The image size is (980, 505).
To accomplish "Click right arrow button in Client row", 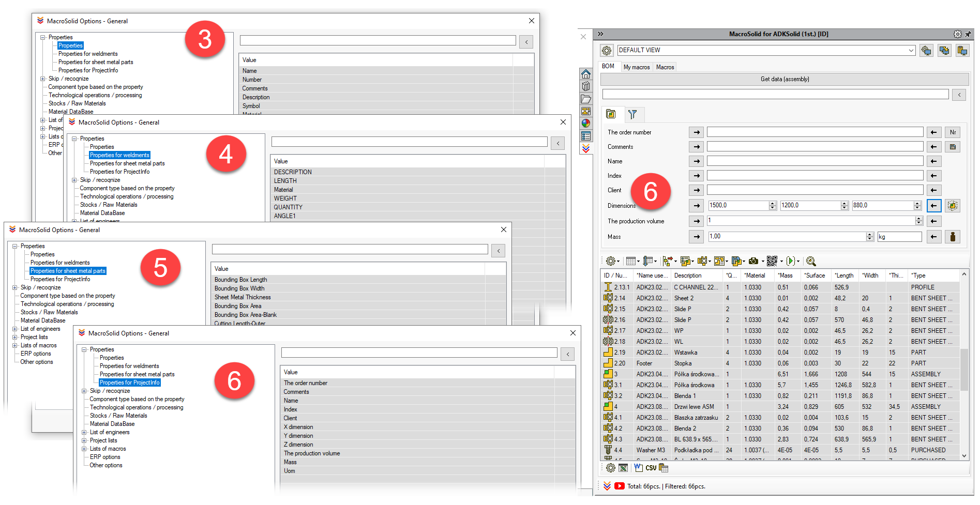I will click(697, 190).
